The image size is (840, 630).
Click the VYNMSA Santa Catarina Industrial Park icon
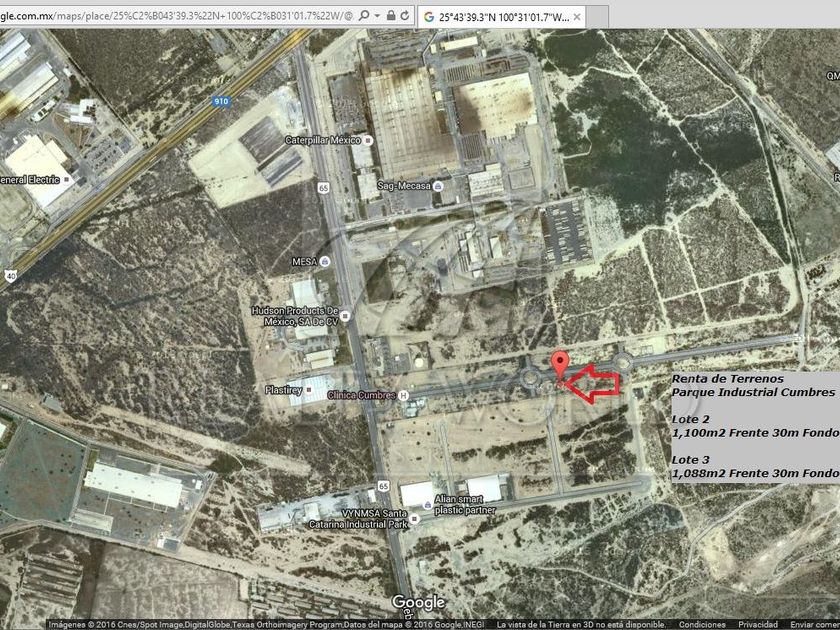[415, 519]
